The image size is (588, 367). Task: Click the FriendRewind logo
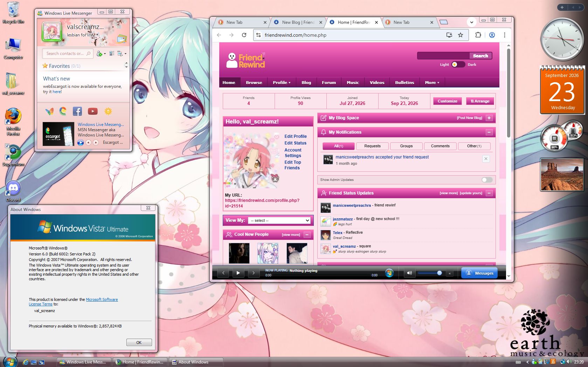[245, 60]
